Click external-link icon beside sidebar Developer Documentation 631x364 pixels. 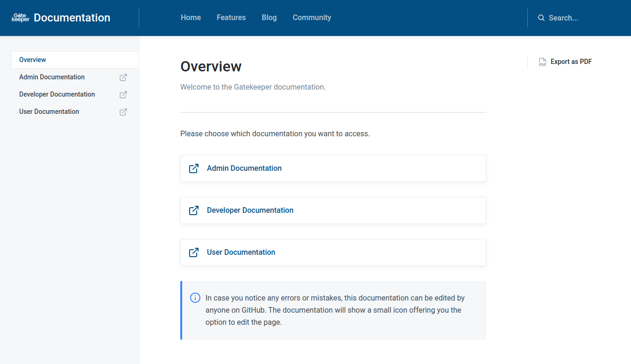pos(123,95)
